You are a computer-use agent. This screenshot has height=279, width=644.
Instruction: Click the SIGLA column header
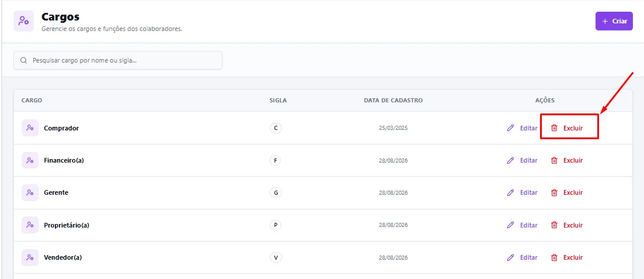278,101
